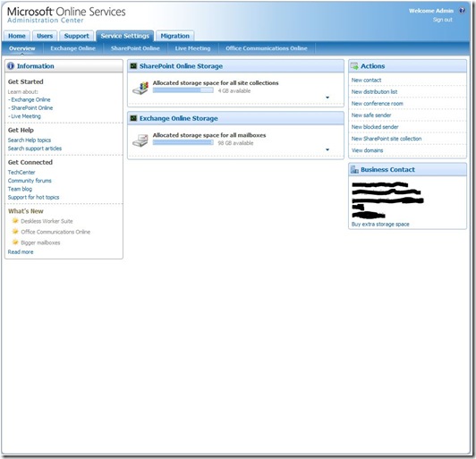This screenshot has height=459, width=476.
Task: Expand Exchange Online Storage details arrow
Action: pyautogui.click(x=327, y=149)
